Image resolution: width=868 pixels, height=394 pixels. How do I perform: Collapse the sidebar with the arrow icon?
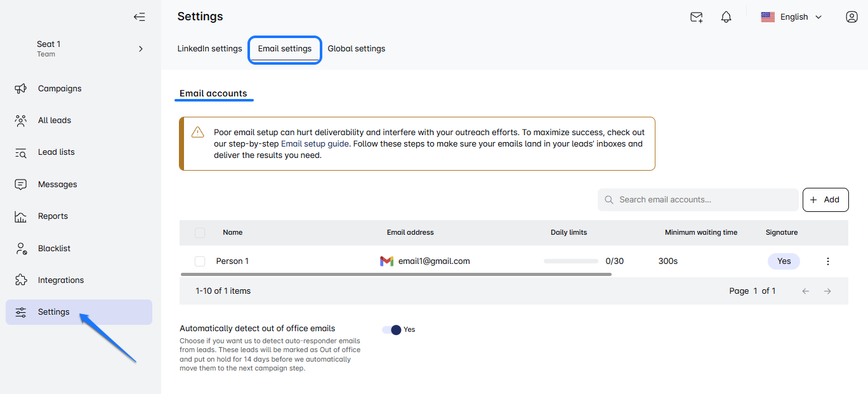click(x=139, y=17)
